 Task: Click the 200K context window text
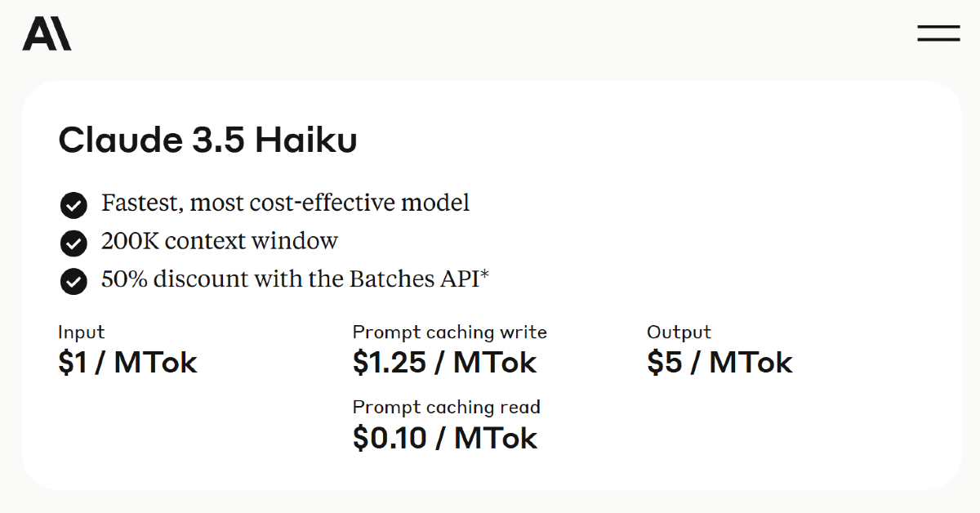pos(220,241)
